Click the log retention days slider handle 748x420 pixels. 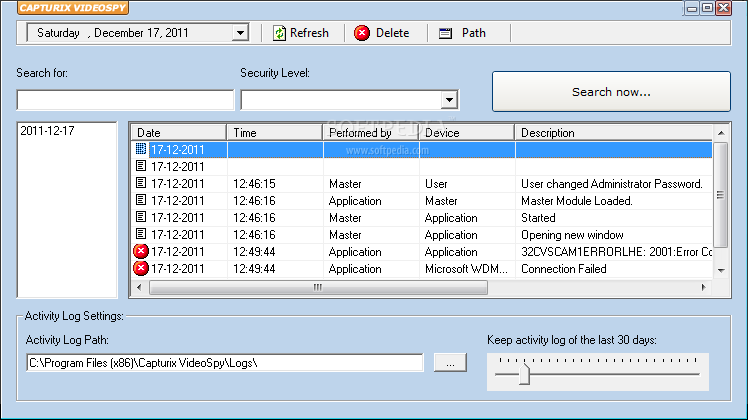click(524, 374)
